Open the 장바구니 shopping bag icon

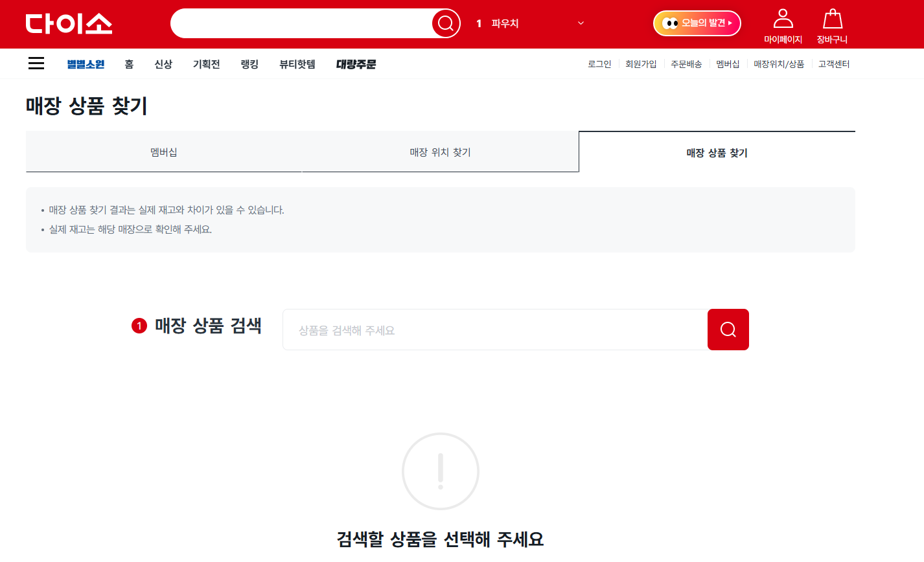[833, 19]
